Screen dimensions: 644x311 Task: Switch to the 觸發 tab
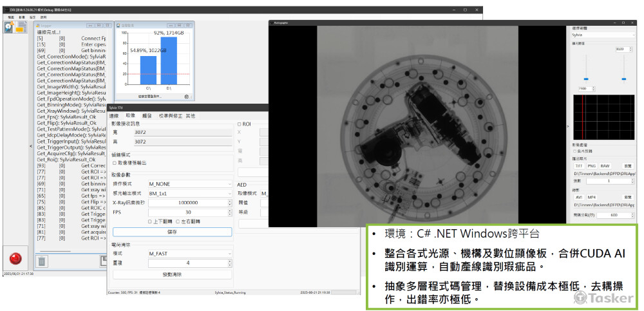click(146, 115)
